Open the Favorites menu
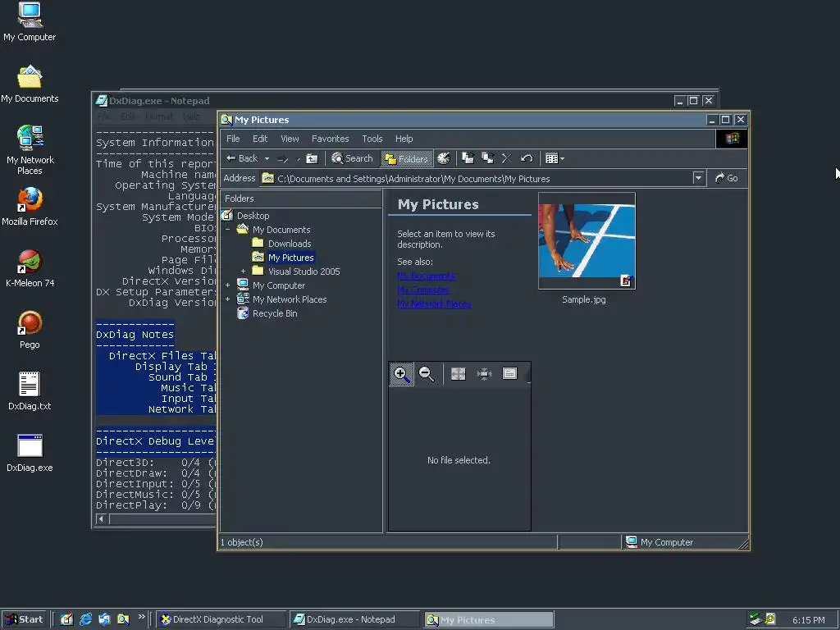The height and width of the screenshot is (630, 840). click(x=330, y=139)
